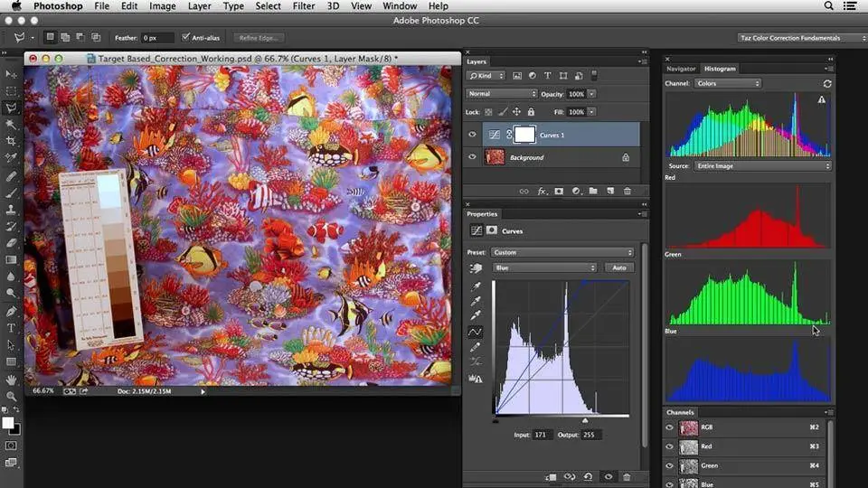
Task: Switch to the Navigator tab
Action: pos(681,69)
